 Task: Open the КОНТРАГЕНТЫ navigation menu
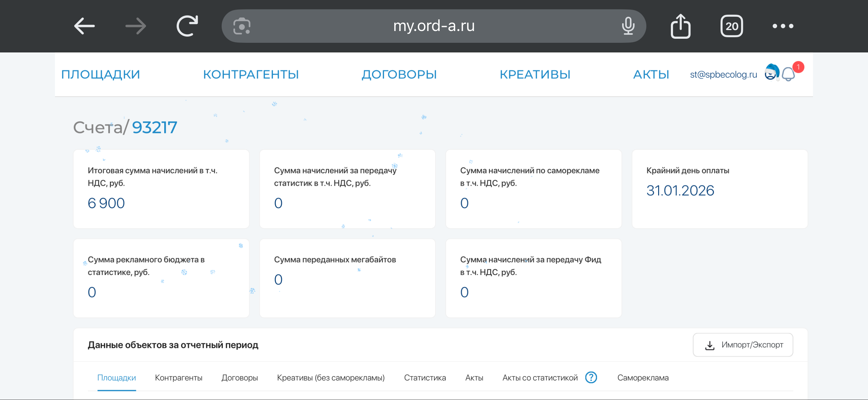[x=251, y=74]
